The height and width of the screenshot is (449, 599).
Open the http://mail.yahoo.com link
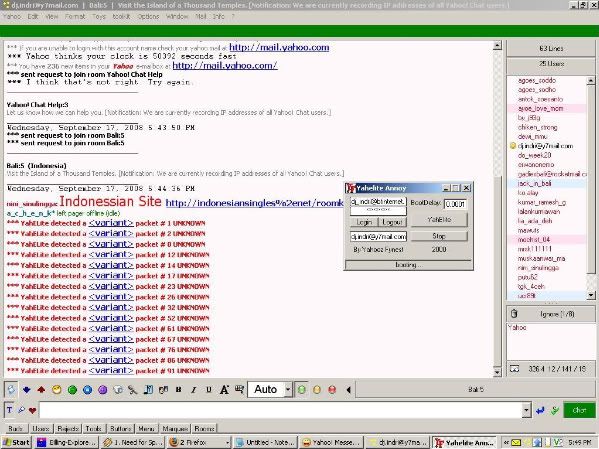click(279, 47)
